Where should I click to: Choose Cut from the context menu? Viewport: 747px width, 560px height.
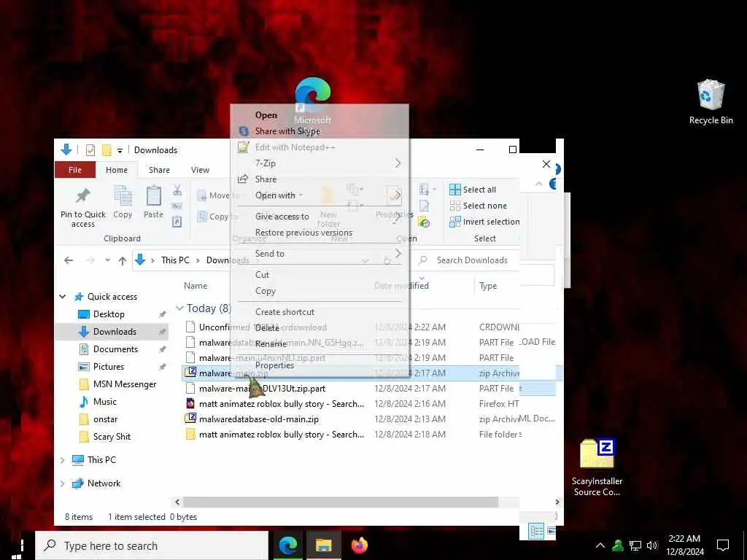point(320,275)
